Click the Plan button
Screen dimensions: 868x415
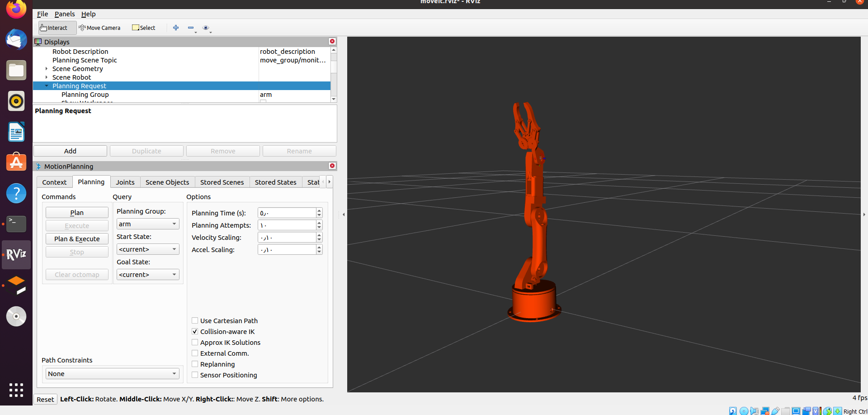click(x=77, y=213)
